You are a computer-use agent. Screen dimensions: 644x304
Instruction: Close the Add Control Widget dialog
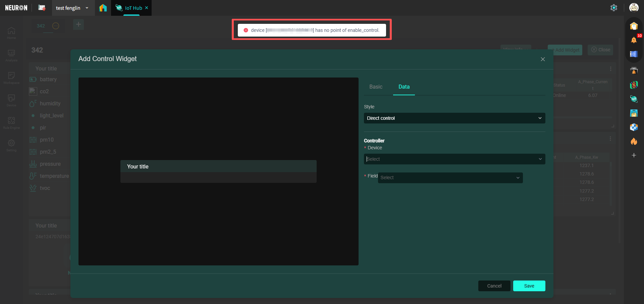click(543, 59)
